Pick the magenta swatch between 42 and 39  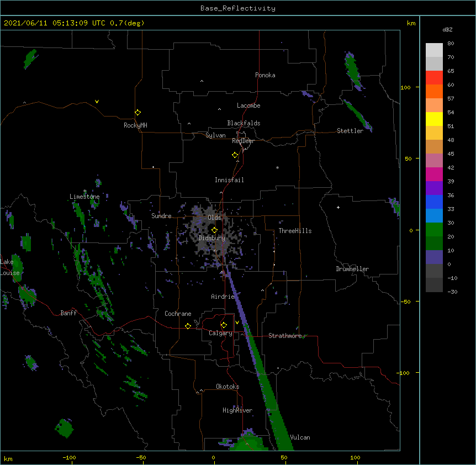[x=434, y=174]
